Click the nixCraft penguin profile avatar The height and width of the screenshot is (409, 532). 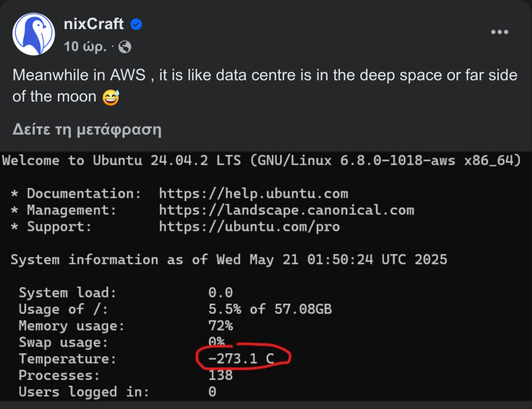[x=34, y=34]
